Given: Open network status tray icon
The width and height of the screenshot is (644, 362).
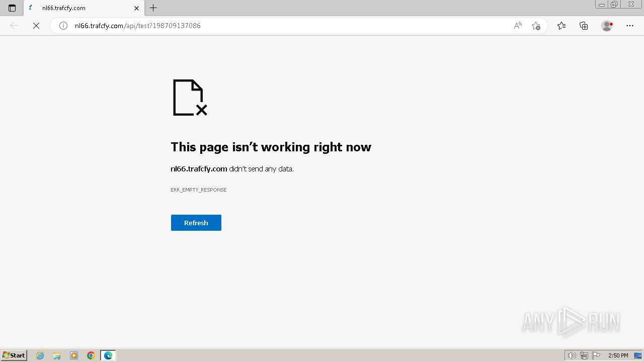Looking at the screenshot, I should (x=584, y=355).
